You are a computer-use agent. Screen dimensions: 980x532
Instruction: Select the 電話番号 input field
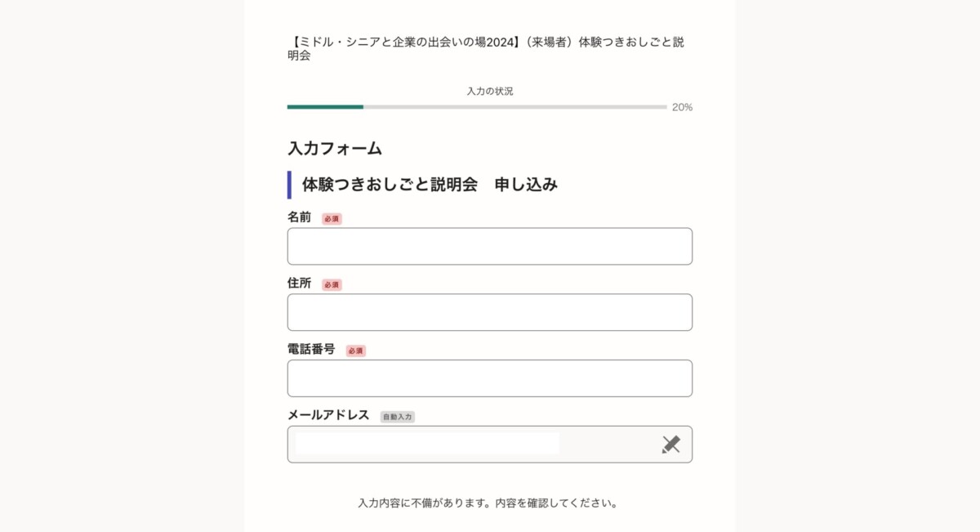pyautogui.click(x=489, y=378)
